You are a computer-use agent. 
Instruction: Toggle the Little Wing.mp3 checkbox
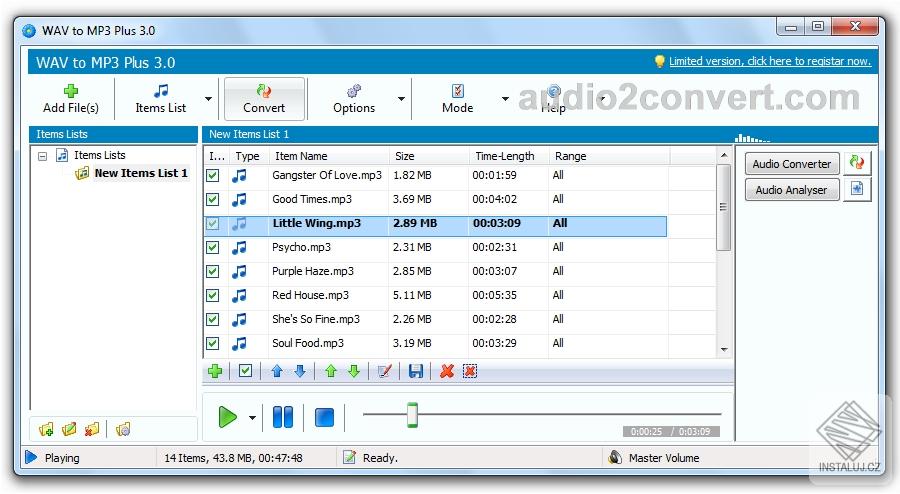[213, 223]
